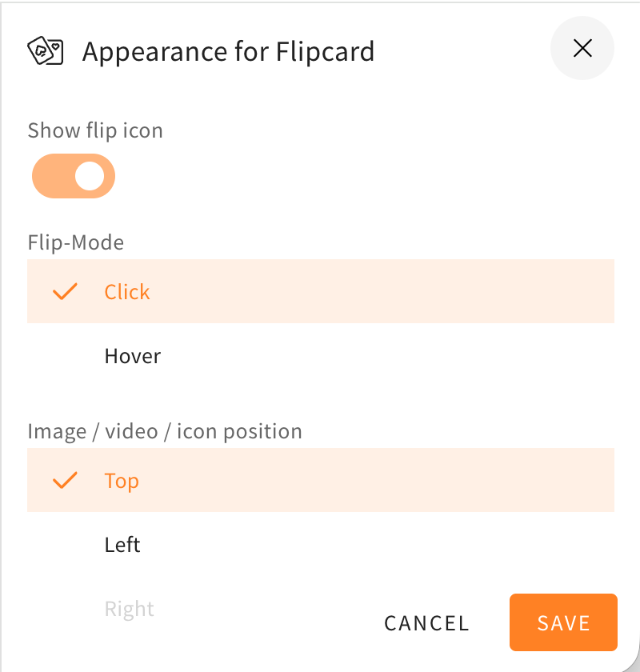Toggle the Show flip icon switch

(74, 176)
